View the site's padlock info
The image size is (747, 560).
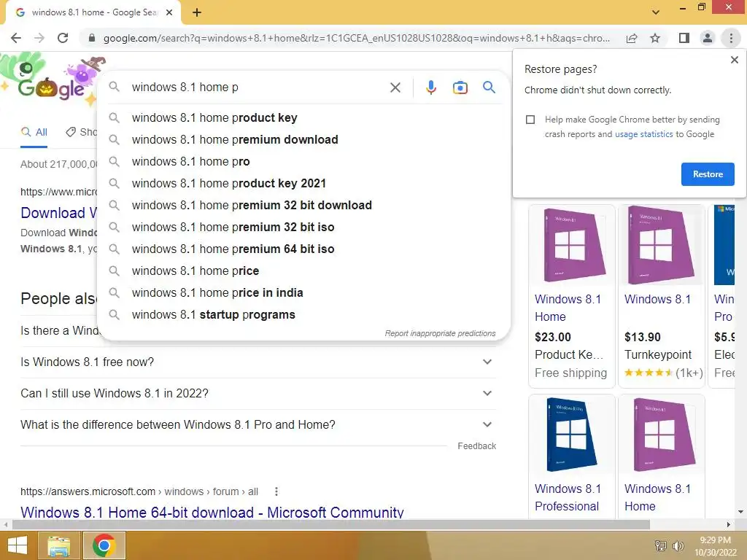[x=92, y=38]
